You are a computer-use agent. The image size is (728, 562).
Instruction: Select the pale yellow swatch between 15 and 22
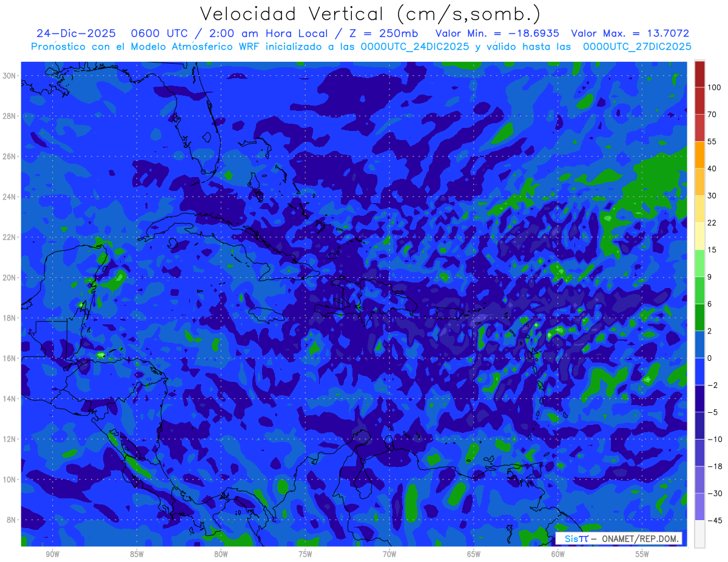coord(699,236)
